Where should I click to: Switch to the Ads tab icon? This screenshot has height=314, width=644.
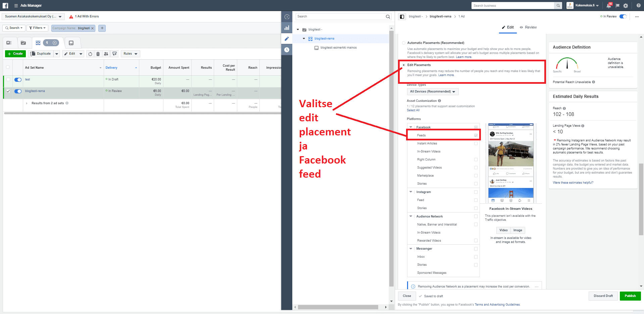click(x=71, y=43)
